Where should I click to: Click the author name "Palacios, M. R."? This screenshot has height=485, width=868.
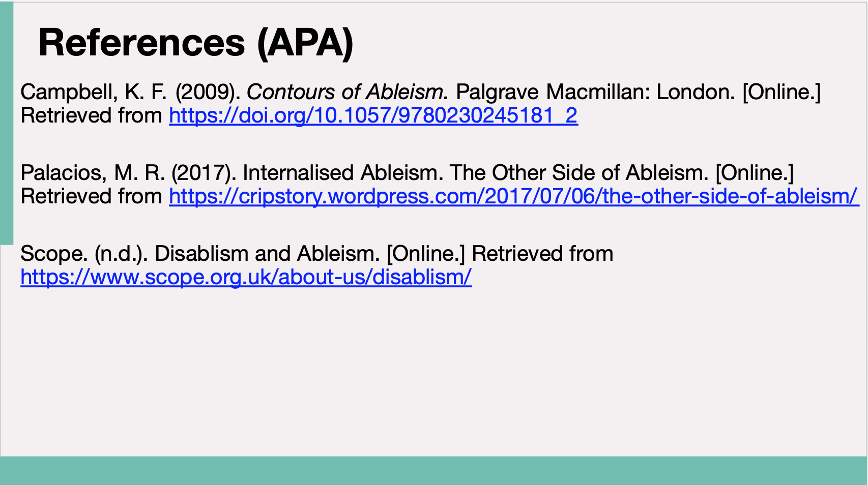(93, 173)
